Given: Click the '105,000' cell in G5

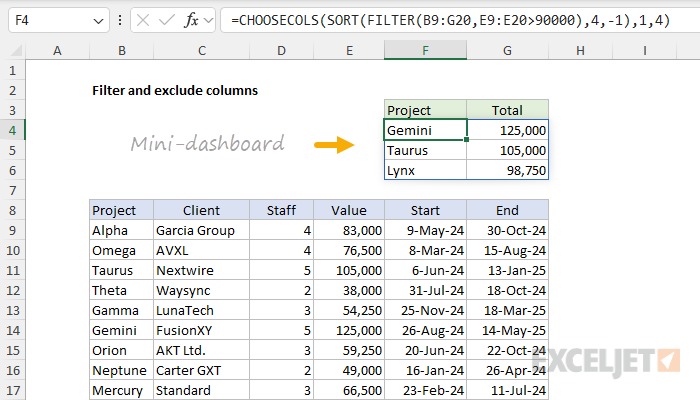Looking at the screenshot, I should (508, 150).
